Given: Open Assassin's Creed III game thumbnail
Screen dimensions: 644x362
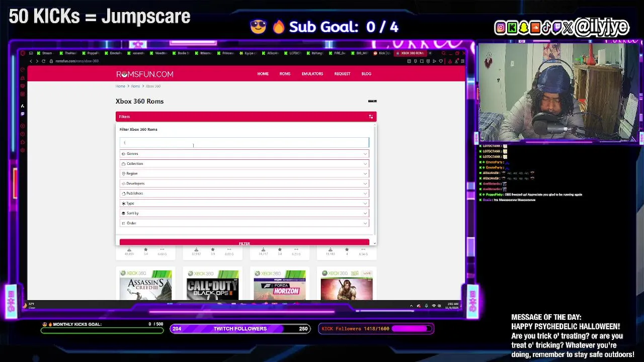Looking at the screenshot, I should coord(145,285).
